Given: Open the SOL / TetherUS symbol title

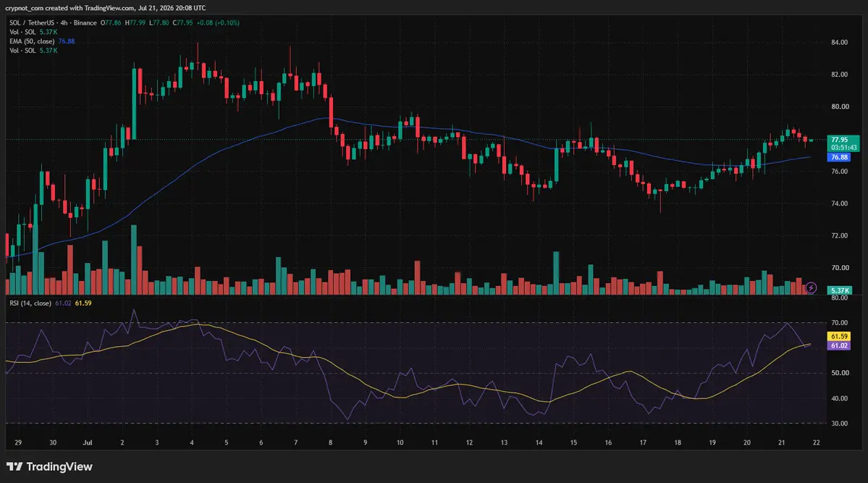Looking at the screenshot, I should pyautogui.click(x=33, y=22).
